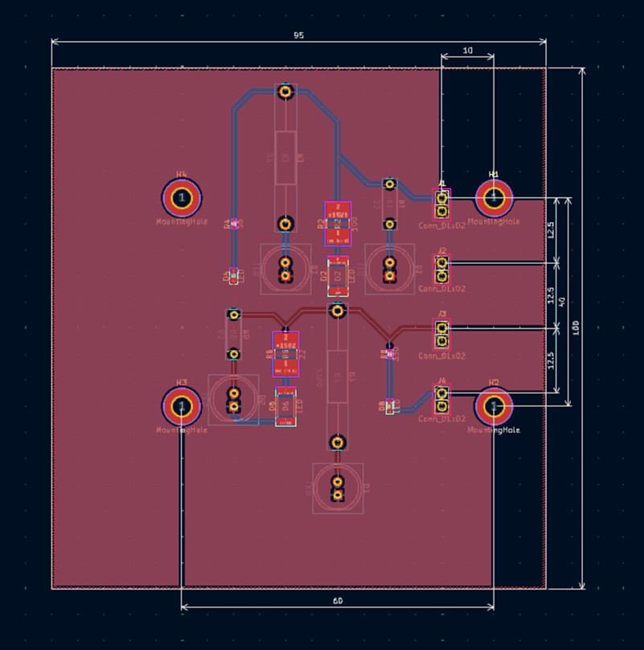Select connector J4 footprint
Image resolution: width=644 pixels, height=650 pixels.
point(441,399)
